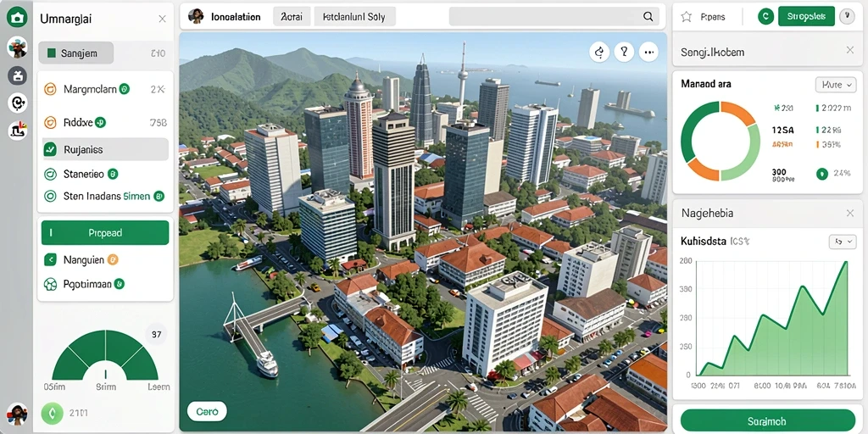
Task: Switch to the Ktolanlunl Soly tab
Action: [x=355, y=17]
